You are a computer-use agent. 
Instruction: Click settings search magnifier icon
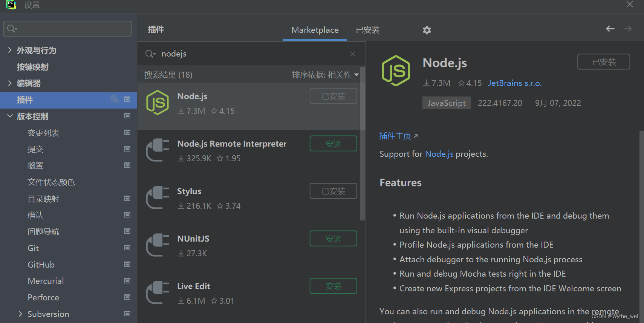[12, 29]
